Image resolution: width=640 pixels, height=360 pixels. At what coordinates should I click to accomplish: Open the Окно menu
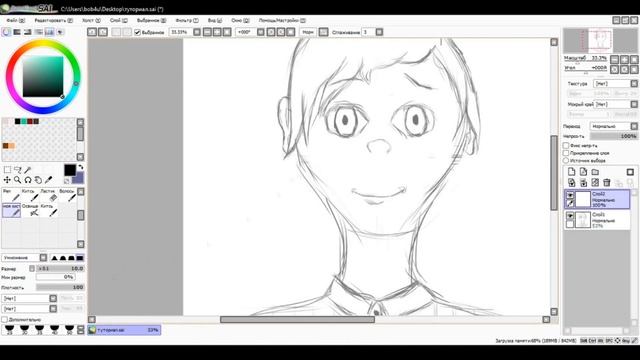(240, 20)
